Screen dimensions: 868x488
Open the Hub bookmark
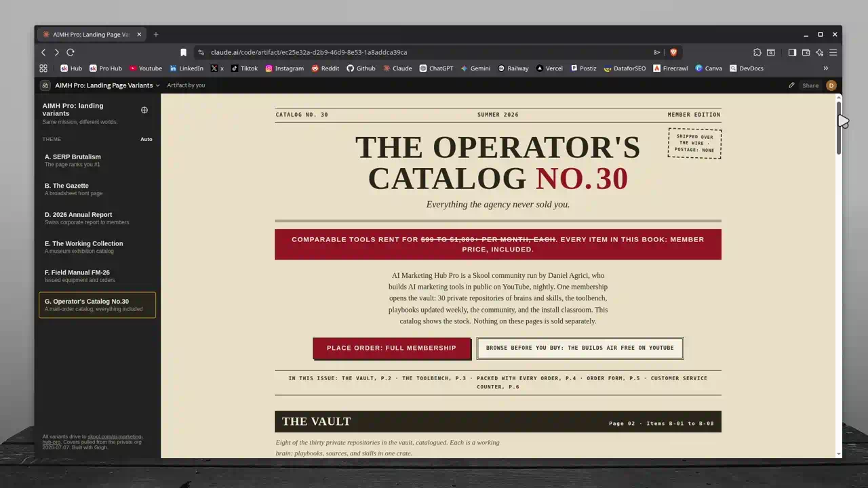point(71,68)
